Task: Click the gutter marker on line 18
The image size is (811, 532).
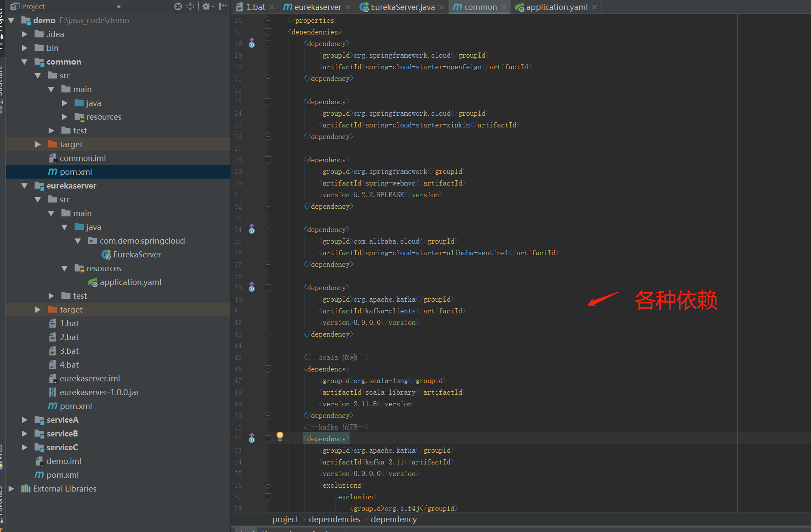Action: [252, 43]
